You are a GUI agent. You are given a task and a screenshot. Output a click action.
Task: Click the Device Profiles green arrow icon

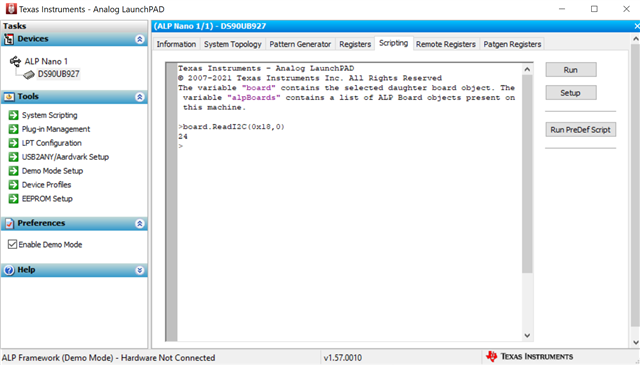point(13,185)
